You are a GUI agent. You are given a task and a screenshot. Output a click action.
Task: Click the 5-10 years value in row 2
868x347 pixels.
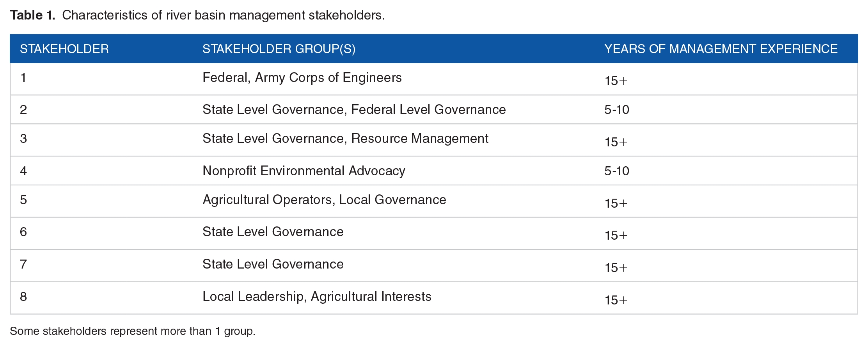tap(617, 110)
